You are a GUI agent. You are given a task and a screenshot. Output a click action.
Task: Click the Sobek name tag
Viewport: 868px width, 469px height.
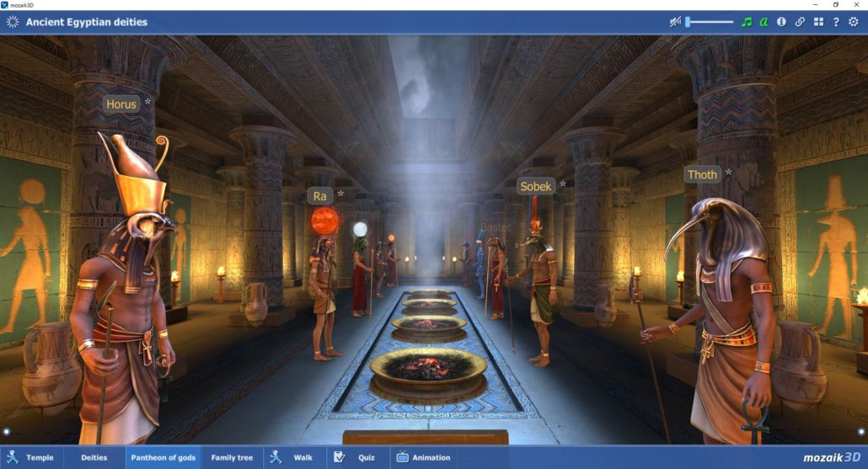(x=536, y=186)
